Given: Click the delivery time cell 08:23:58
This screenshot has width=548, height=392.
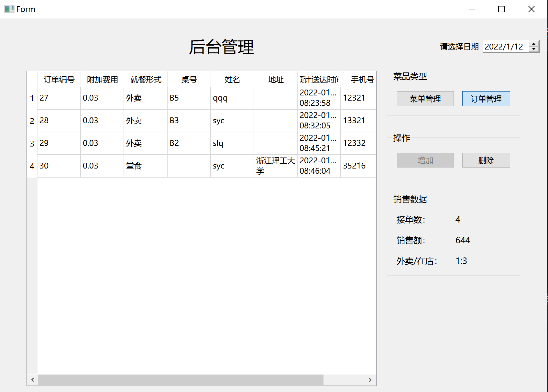Looking at the screenshot, I should point(319,98).
